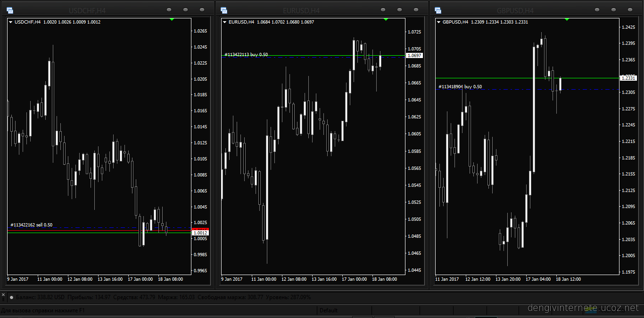Select the EURUSD,H4 window title bar

(301, 10)
